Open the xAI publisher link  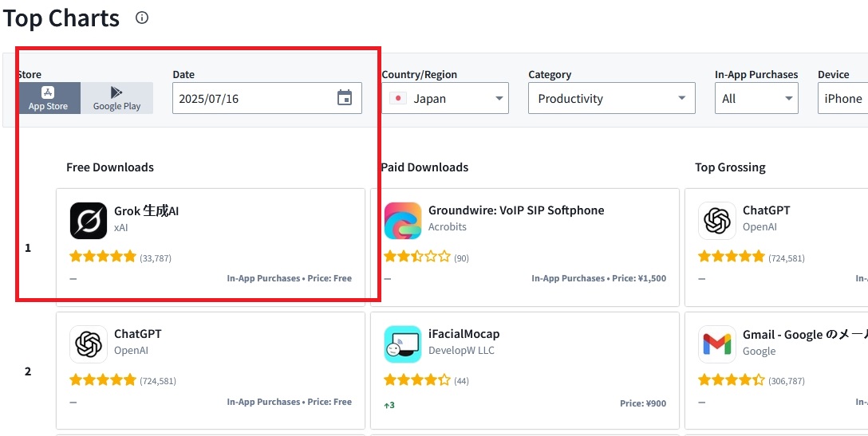tap(120, 227)
